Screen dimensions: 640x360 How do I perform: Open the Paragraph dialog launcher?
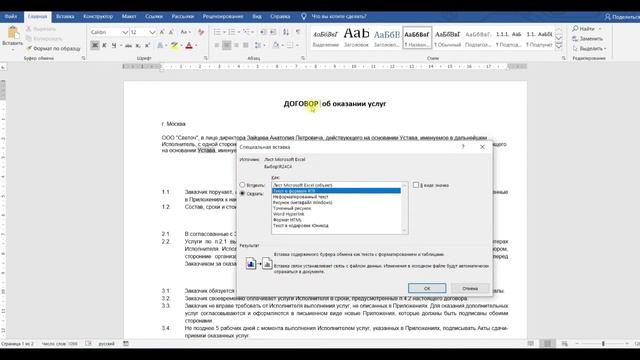303,58
